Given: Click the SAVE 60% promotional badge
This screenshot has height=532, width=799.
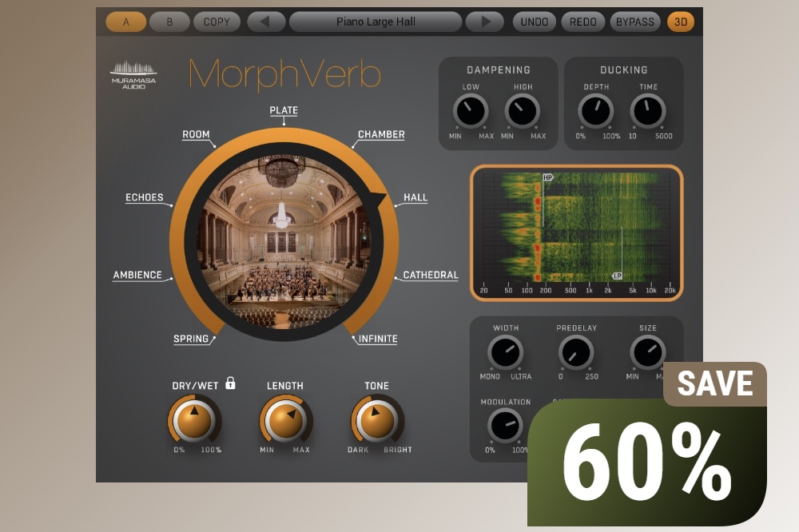Looking at the screenshot, I should click(647, 444).
